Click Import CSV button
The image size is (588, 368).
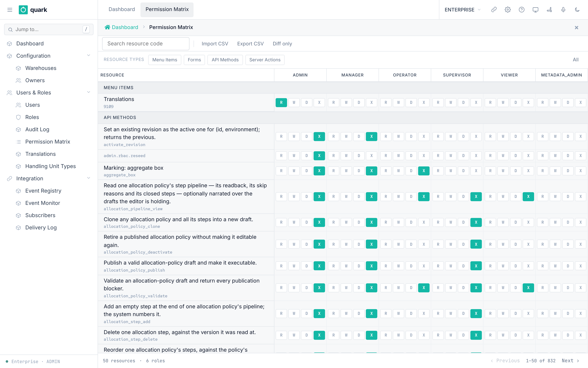click(215, 44)
